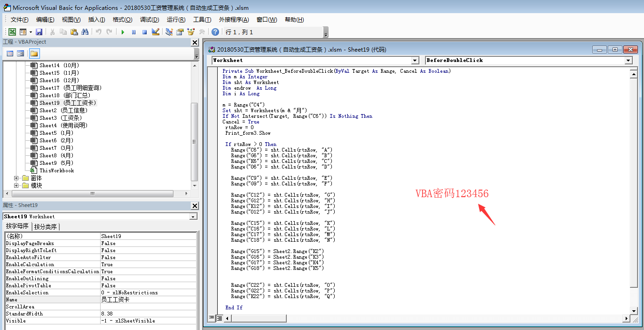Open the Toolbox wrench icon

click(202, 32)
